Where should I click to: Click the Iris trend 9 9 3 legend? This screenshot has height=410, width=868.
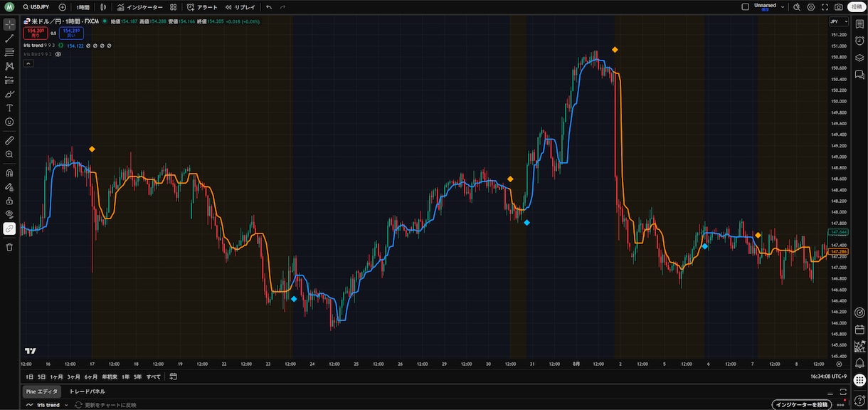tap(39, 46)
